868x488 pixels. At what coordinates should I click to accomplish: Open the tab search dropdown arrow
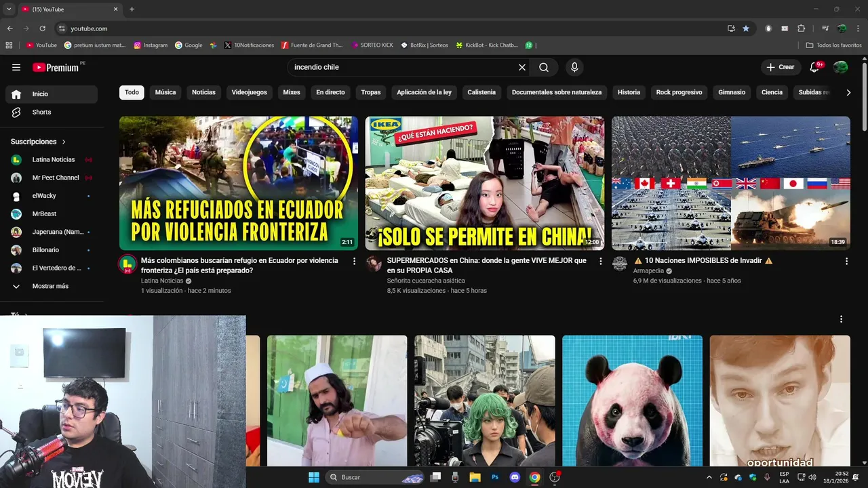(9, 9)
